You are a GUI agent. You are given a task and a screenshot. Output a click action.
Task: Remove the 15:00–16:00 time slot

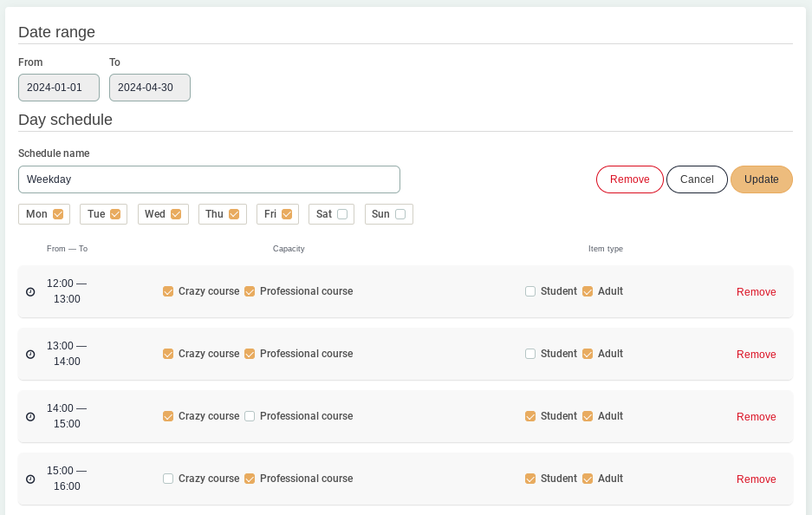click(756, 479)
